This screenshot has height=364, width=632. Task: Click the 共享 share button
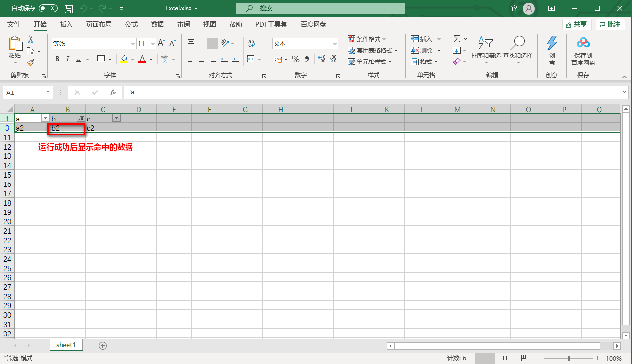[576, 24]
